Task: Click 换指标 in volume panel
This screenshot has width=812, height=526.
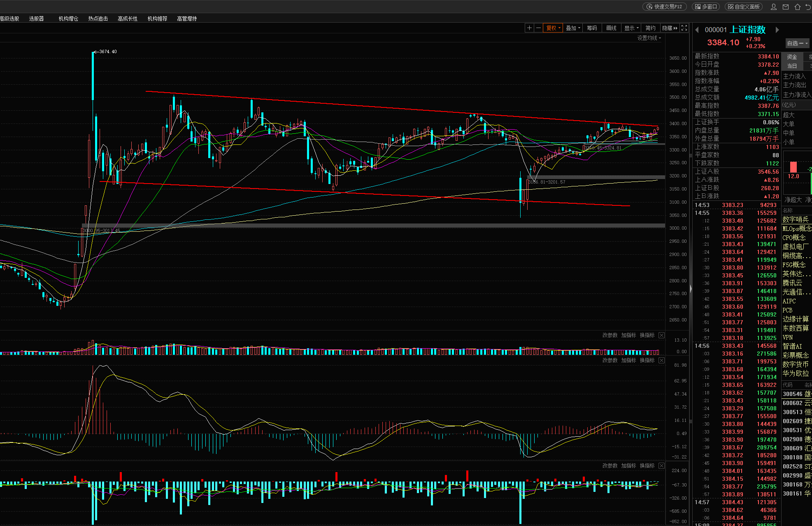Action: coord(647,335)
